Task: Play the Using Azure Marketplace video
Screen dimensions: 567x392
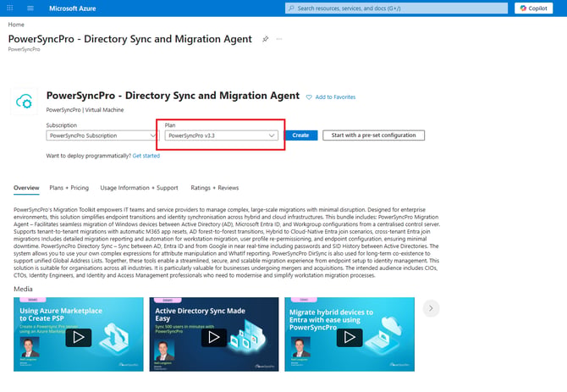Action: 79,338
